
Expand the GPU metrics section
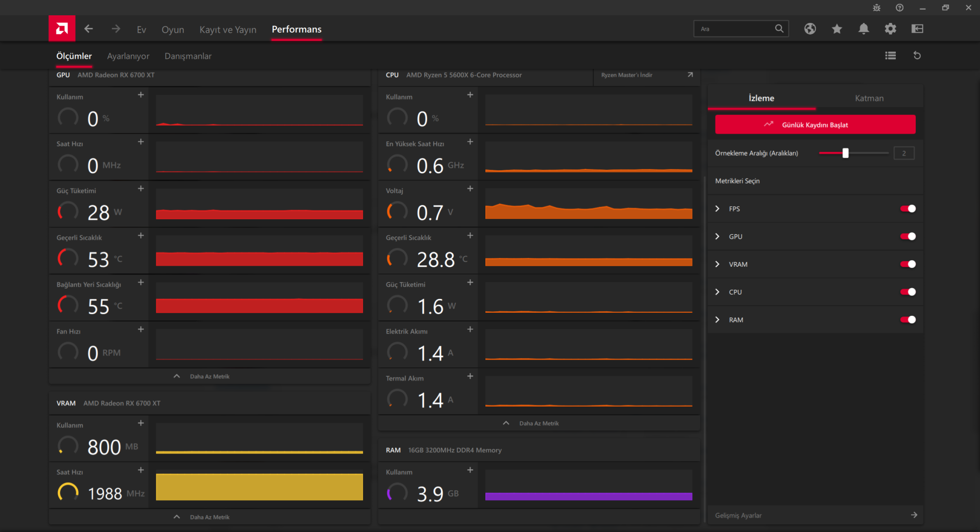(717, 237)
